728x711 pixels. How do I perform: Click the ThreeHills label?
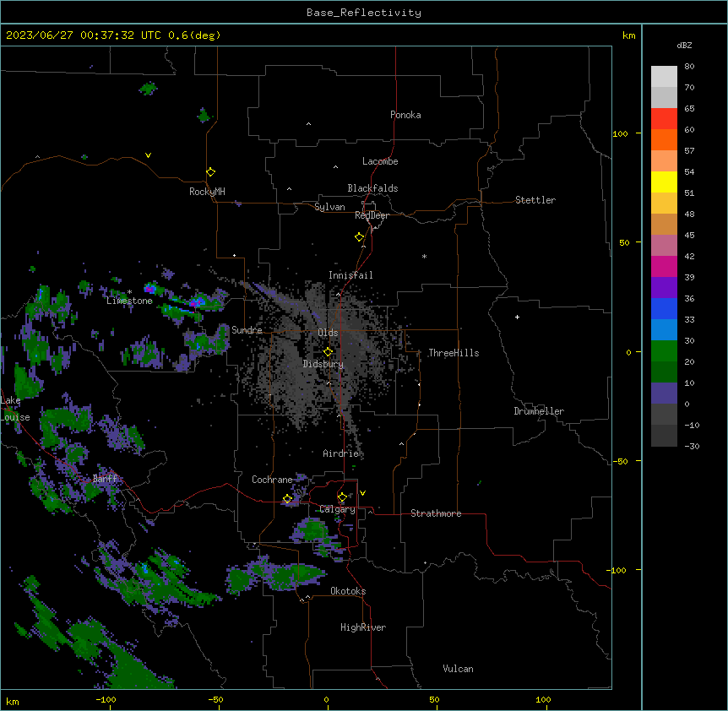coord(454,353)
